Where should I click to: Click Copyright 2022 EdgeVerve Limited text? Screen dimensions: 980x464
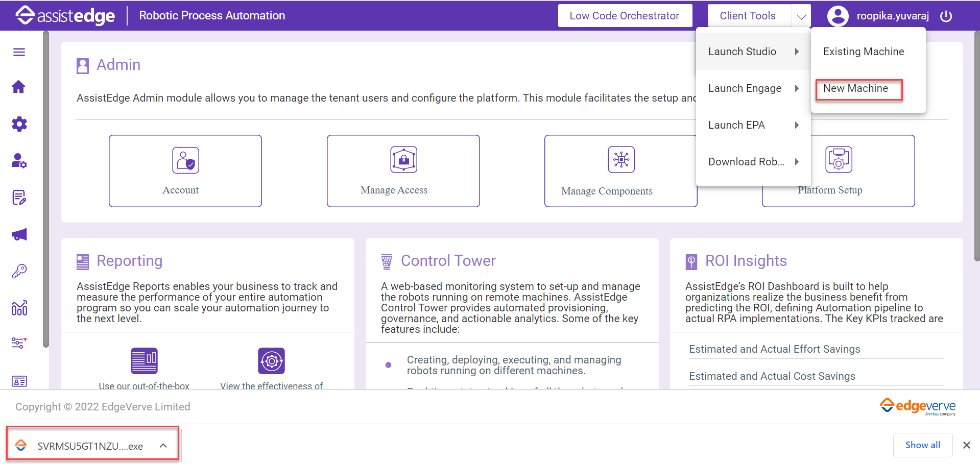click(103, 407)
